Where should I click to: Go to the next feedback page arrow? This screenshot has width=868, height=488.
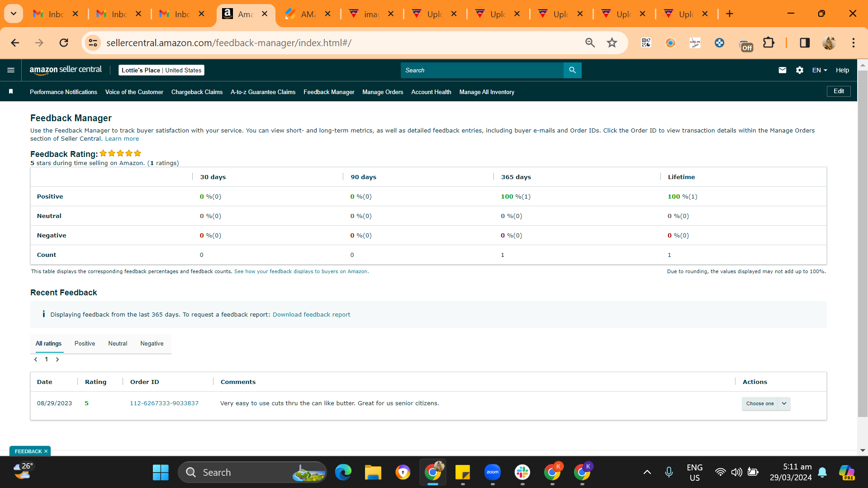tap(57, 360)
